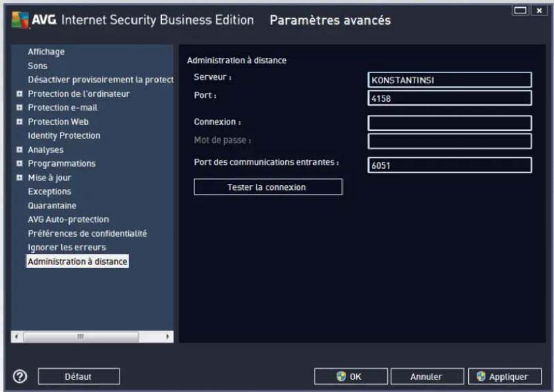This screenshot has width=554, height=392.
Task: Close the Paramètres avancés window
Action: (539, 10)
